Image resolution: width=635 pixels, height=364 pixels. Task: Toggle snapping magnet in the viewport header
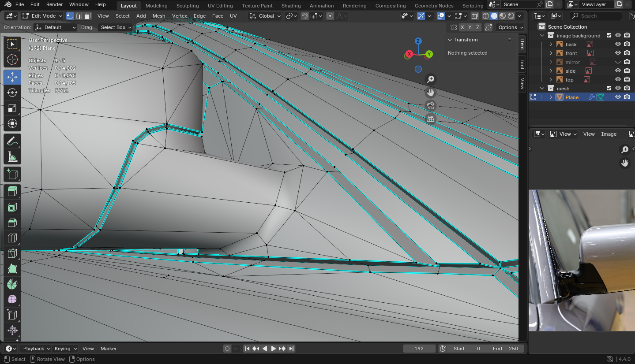pyautogui.click(x=305, y=16)
